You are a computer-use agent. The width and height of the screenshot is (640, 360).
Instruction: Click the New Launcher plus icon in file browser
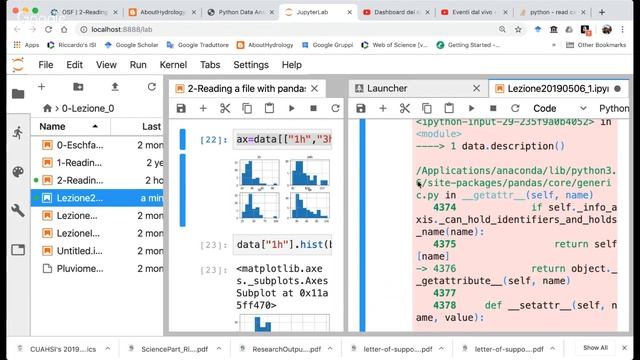coord(41,87)
